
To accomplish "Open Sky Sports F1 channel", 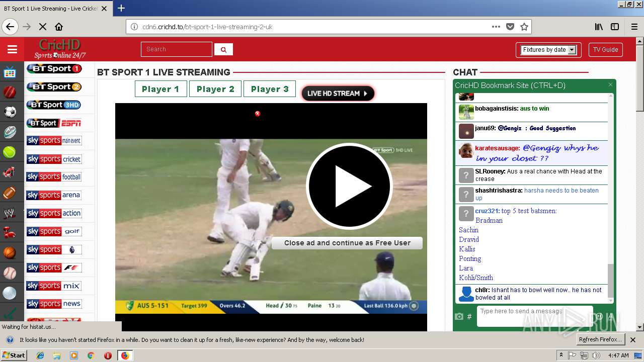I will tap(54, 267).
